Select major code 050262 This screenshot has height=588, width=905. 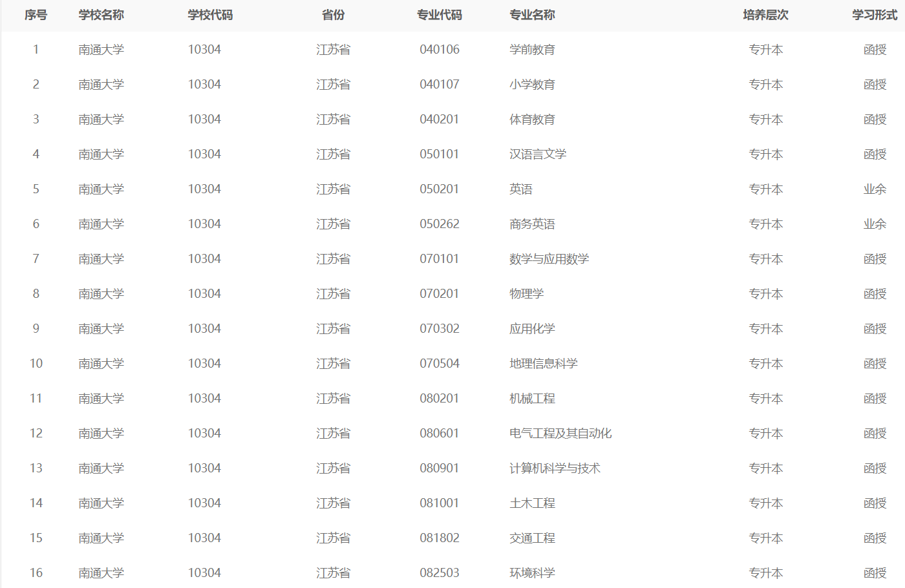440,224
